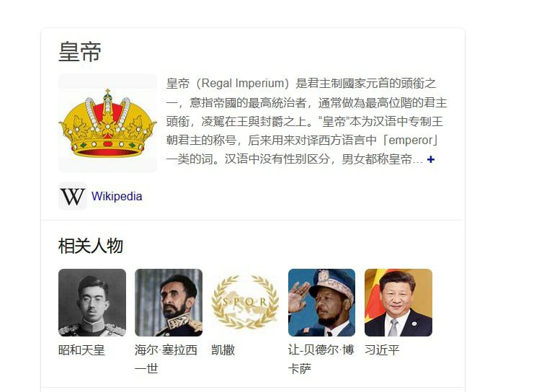Screen dimensions: 557x392
Task: Click the Regal Imperium text in description
Action: click(243, 83)
